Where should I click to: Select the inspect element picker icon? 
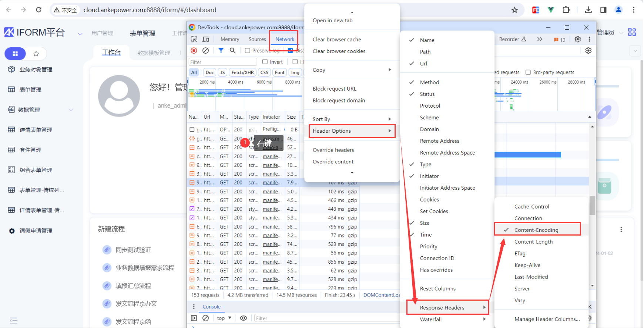(x=194, y=39)
